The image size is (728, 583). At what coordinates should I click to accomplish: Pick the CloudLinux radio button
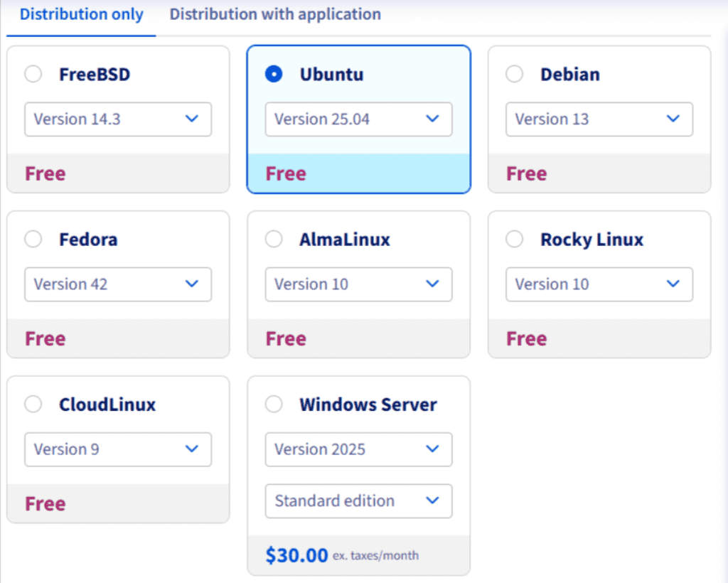(x=33, y=404)
